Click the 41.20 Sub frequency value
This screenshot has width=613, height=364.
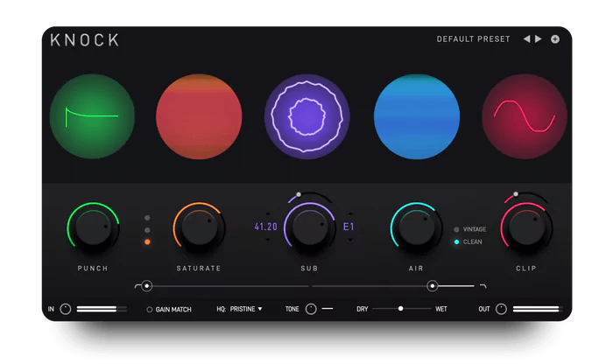[x=266, y=227]
